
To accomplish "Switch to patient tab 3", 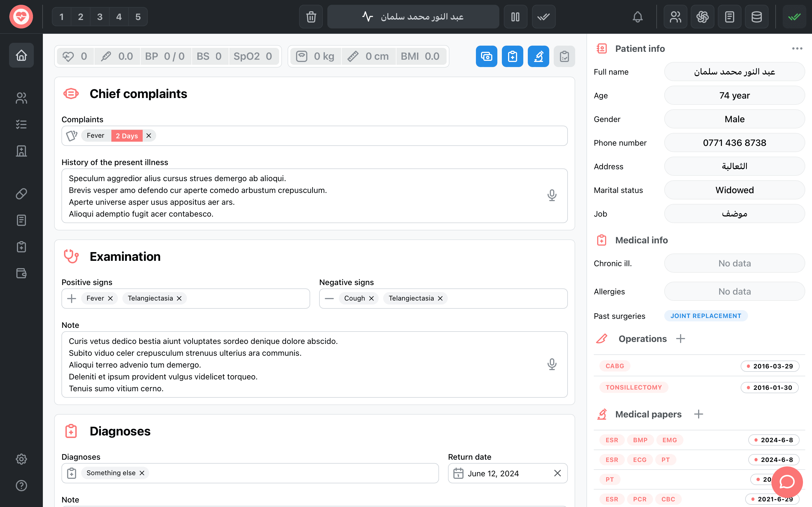I will [x=100, y=17].
